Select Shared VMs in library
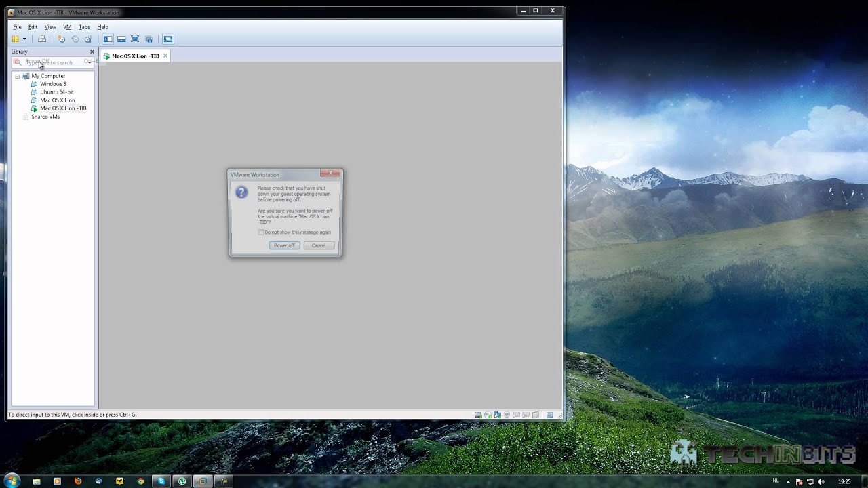Screen dimensions: 868x488 click(x=45, y=117)
